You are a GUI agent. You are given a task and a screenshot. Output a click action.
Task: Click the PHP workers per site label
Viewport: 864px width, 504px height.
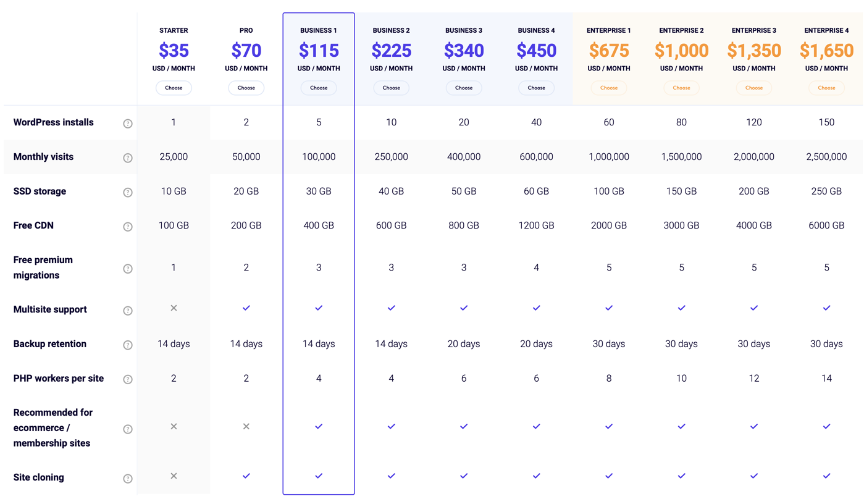click(x=59, y=379)
